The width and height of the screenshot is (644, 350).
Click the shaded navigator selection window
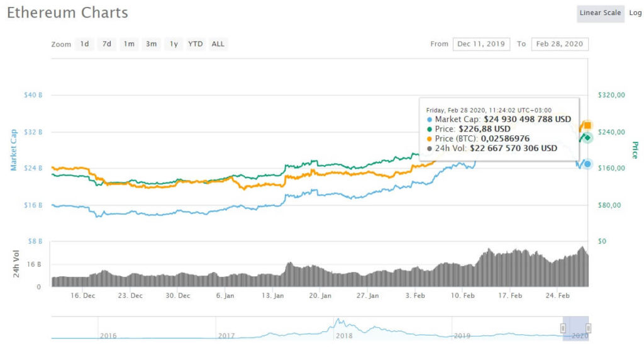[x=576, y=328]
